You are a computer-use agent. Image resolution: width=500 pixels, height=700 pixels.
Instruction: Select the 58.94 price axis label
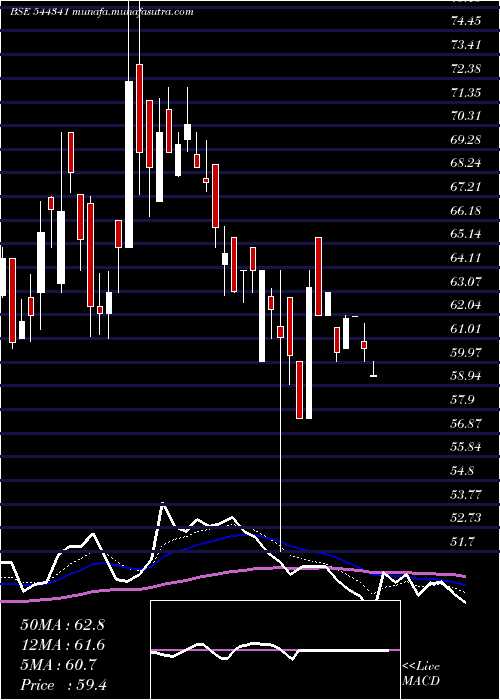click(x=466, y=375)
